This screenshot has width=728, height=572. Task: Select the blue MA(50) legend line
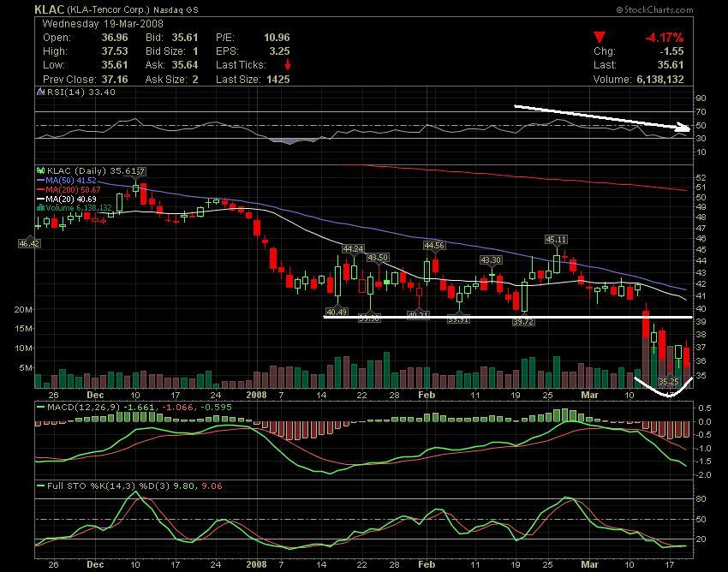41,181
